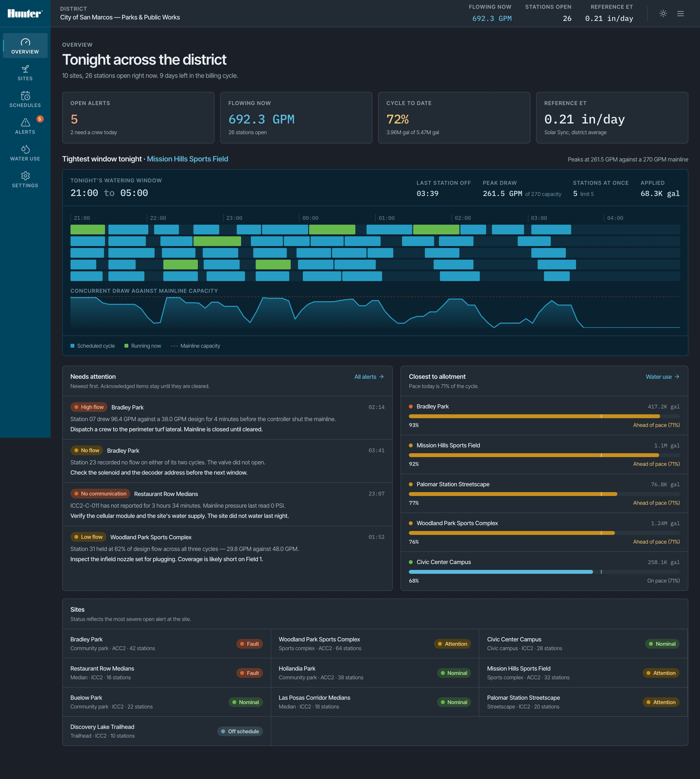
Task: Click Restaurant Row Medians Fault badge
Action: click(250, 673)
